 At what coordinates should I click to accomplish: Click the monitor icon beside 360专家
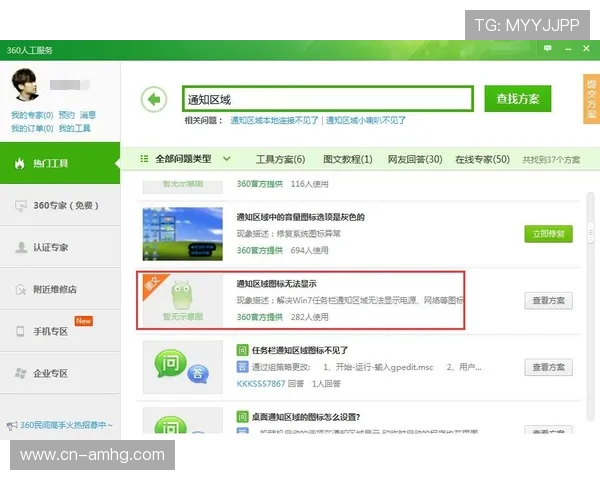[21, 206]
